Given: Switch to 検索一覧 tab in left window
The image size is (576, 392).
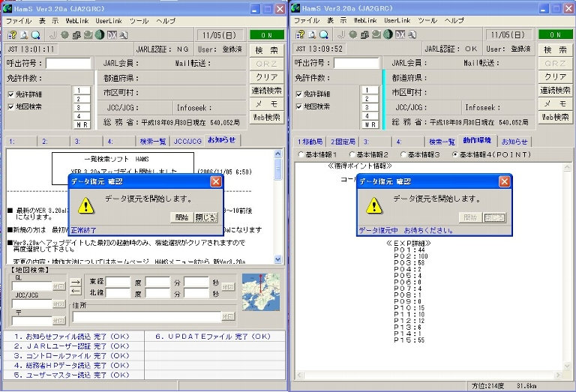Looking at the screenshot, I should coord(153,142).
